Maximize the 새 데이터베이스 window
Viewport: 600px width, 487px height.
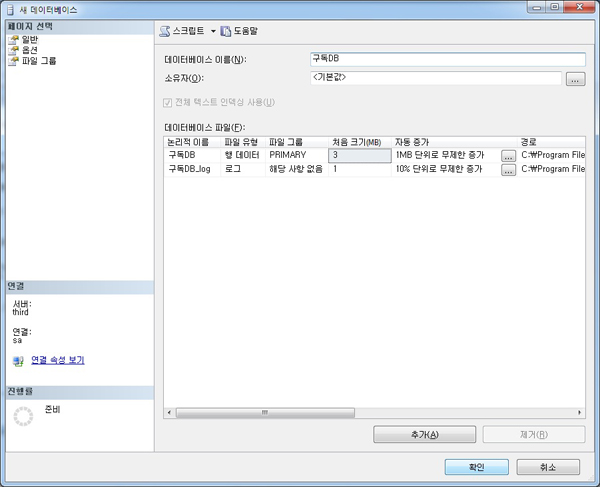pyautogui.click(x=554, y=7)
